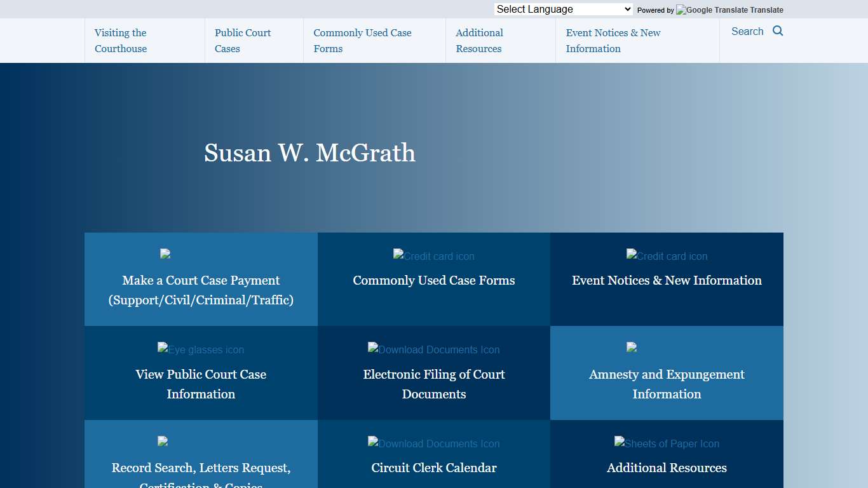Open search using the magnifying glass icon

click(x=778, y=30)
